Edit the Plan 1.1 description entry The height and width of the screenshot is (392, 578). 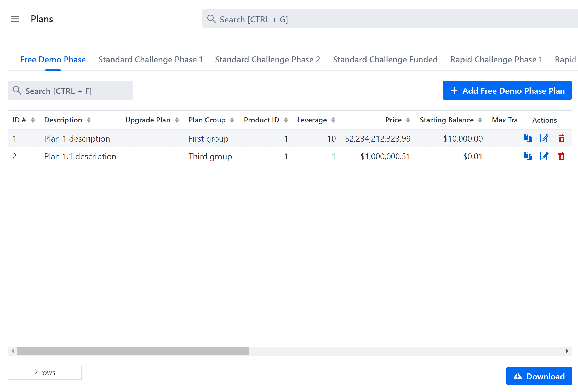pos(544,156)
